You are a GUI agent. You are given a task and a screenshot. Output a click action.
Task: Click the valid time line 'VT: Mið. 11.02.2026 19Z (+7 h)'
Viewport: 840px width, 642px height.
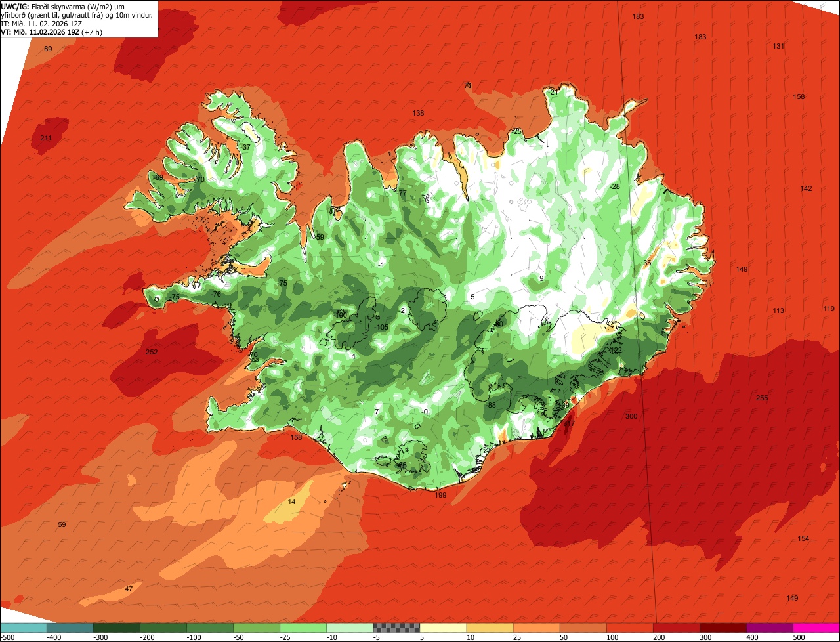(x=50, y=32)
